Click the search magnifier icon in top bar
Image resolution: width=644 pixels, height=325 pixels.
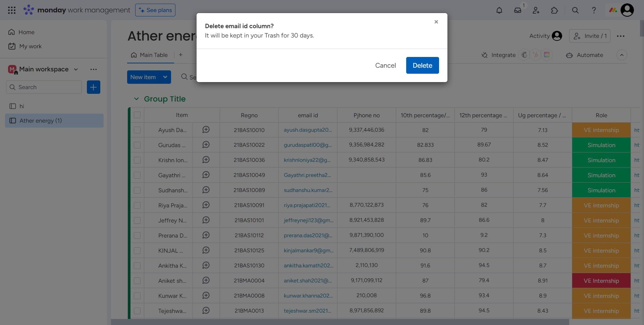pyautogui.click(x=575, y=10)
